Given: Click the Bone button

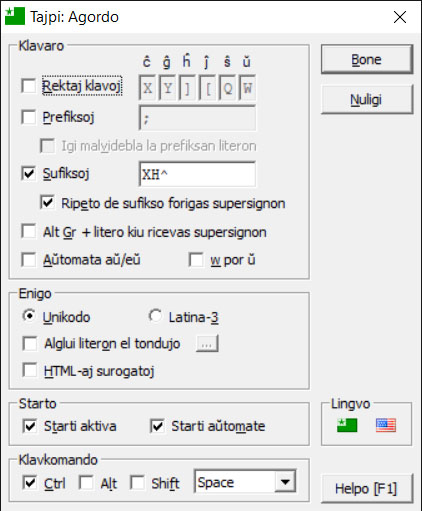Looking at the screenshot, I should point(367,59).
